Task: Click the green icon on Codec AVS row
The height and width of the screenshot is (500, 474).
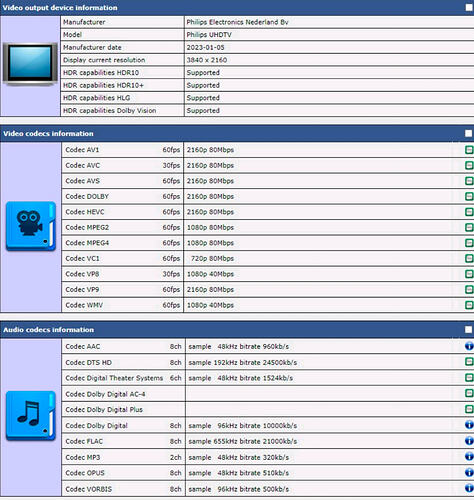Action: coord(469,181)
